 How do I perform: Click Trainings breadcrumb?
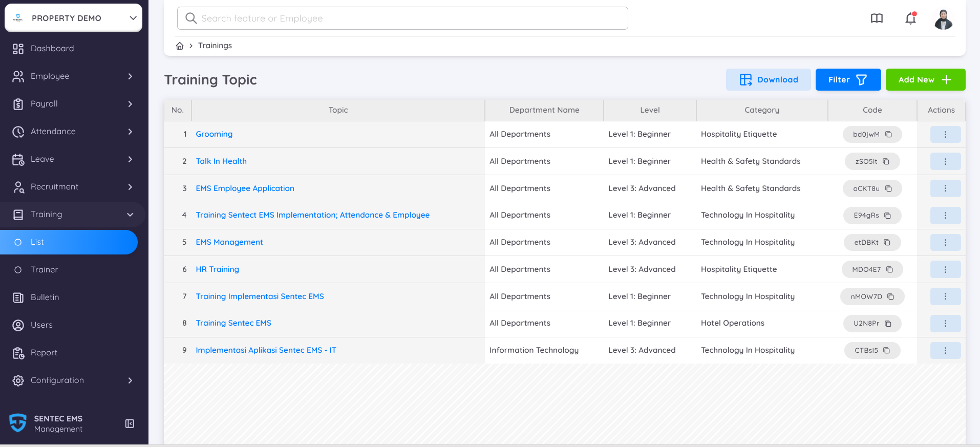(x=215, y=46)
